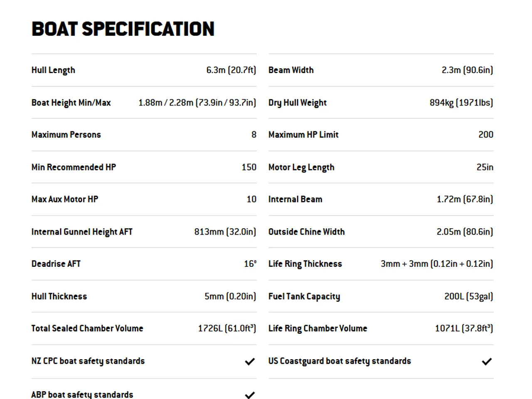Select the Dry Hull Weight value
The image size is (532, 399).
(x=461, y=103)
